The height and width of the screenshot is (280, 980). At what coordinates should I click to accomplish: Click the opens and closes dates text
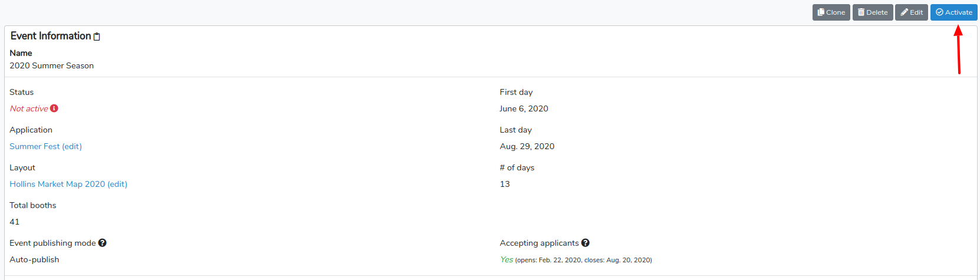pyautogui.click(x=584, y=260)
